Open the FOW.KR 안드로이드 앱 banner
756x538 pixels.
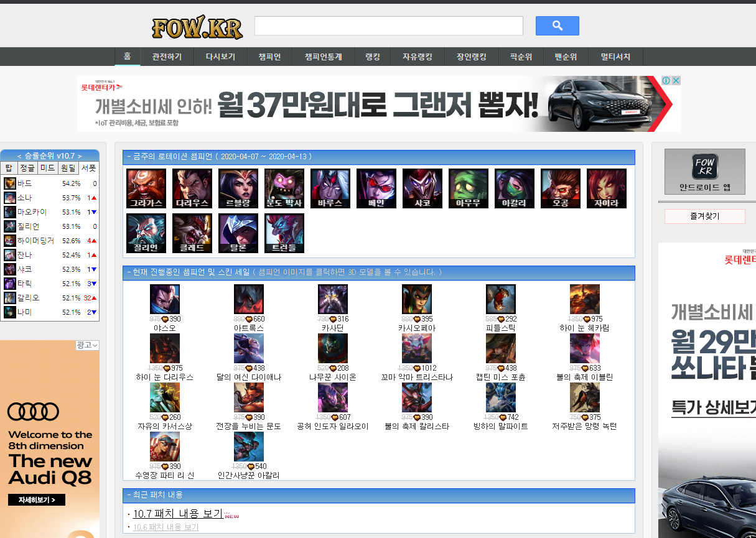(704, 172)
